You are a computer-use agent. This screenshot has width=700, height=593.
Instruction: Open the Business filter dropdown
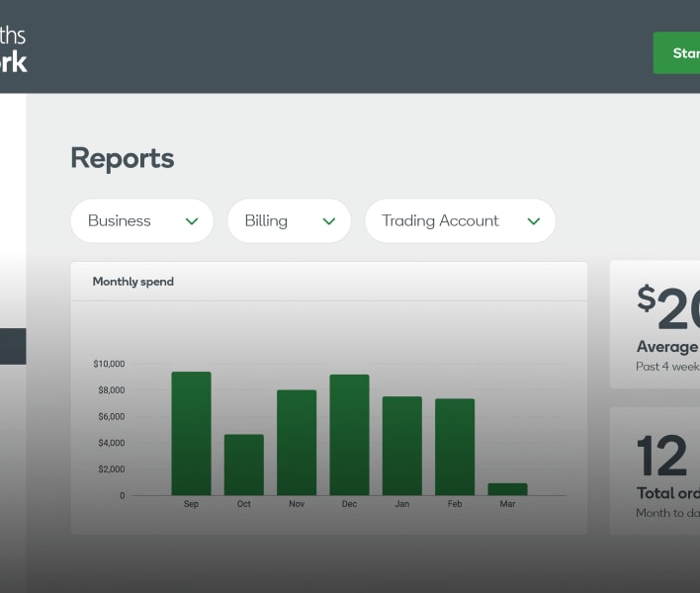click(141, 221)
